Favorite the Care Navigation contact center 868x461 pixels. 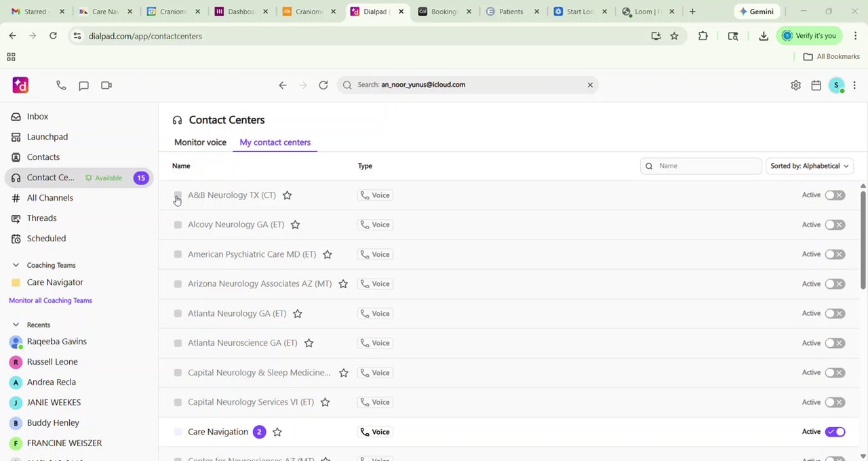[x=277, y=432]
